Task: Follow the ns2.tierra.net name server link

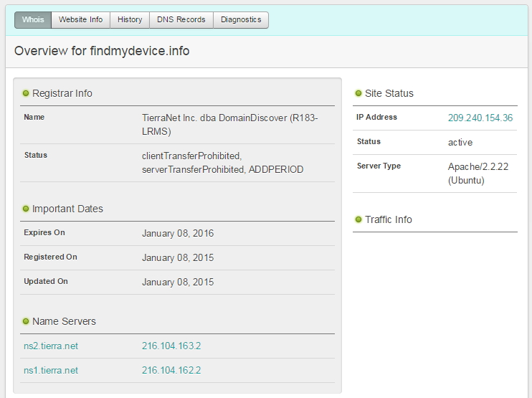Action: tap(51, 346)
